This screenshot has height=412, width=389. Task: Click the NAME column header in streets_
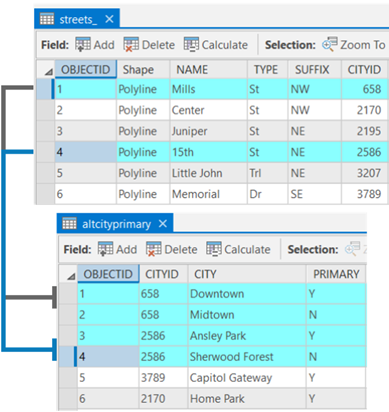pyautogui.click(x=209, y=69)
